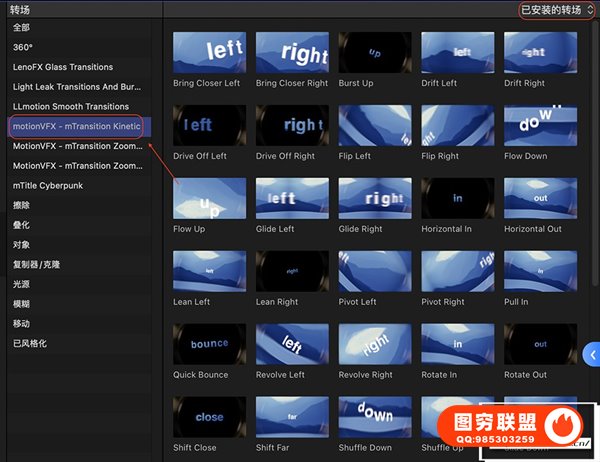Click the blue side panel collapse arrow
Screen dimensions: 600x462
click(x=592, y=355)
